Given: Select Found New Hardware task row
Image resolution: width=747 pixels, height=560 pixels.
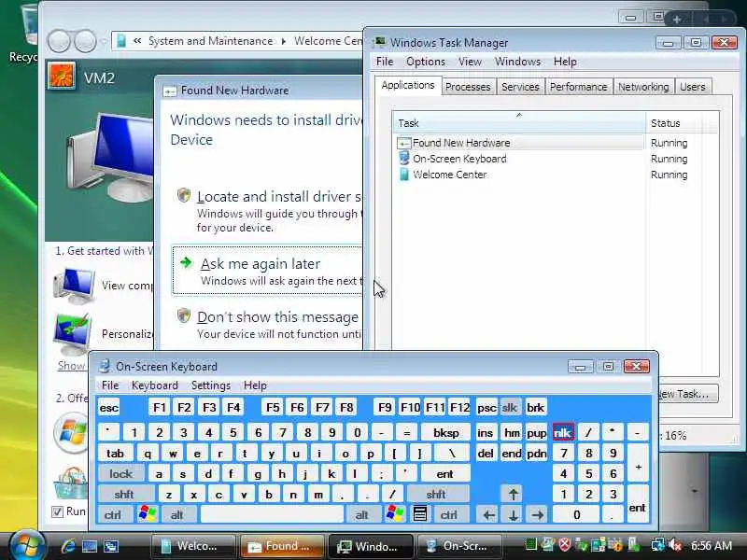Looking at the screenshot, I should coord(519,143).
